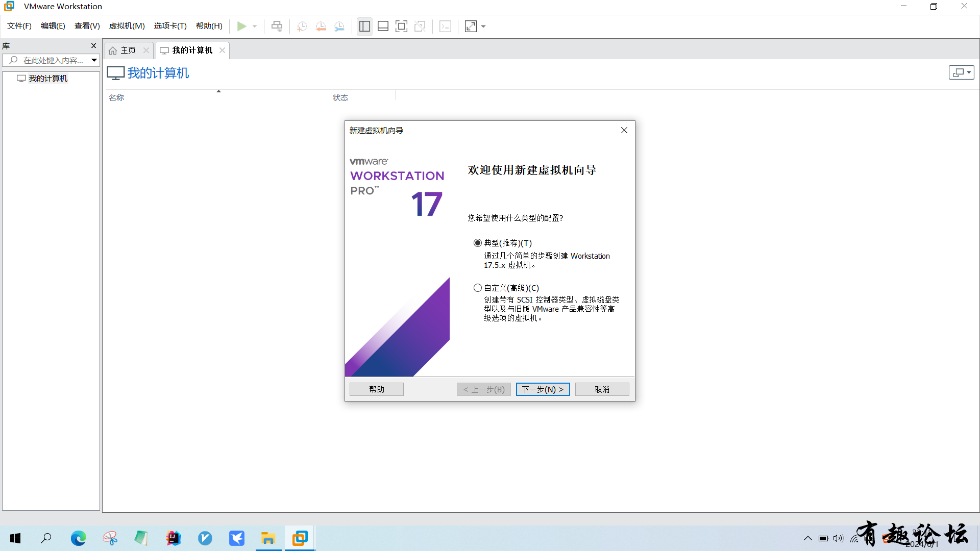Click the Send Ctrl+Alt+Del toolbar icon
The height and width of the screenshot is (551, 980).
pos(277,26)
